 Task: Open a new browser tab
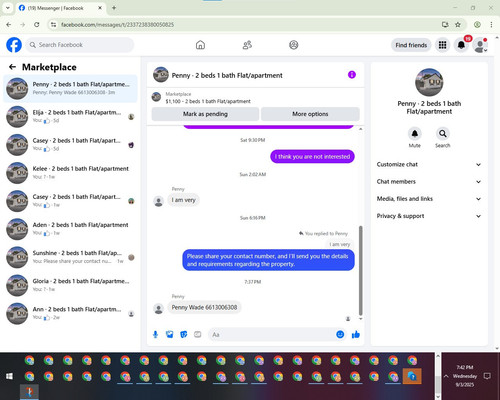pos(114,8)
